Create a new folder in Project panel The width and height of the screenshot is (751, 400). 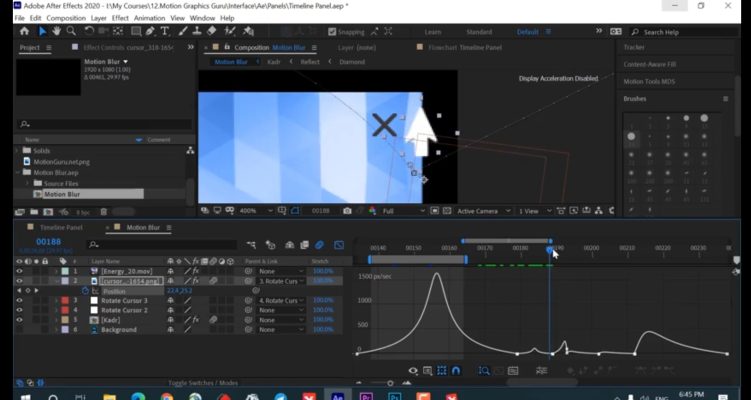[34, 212]
